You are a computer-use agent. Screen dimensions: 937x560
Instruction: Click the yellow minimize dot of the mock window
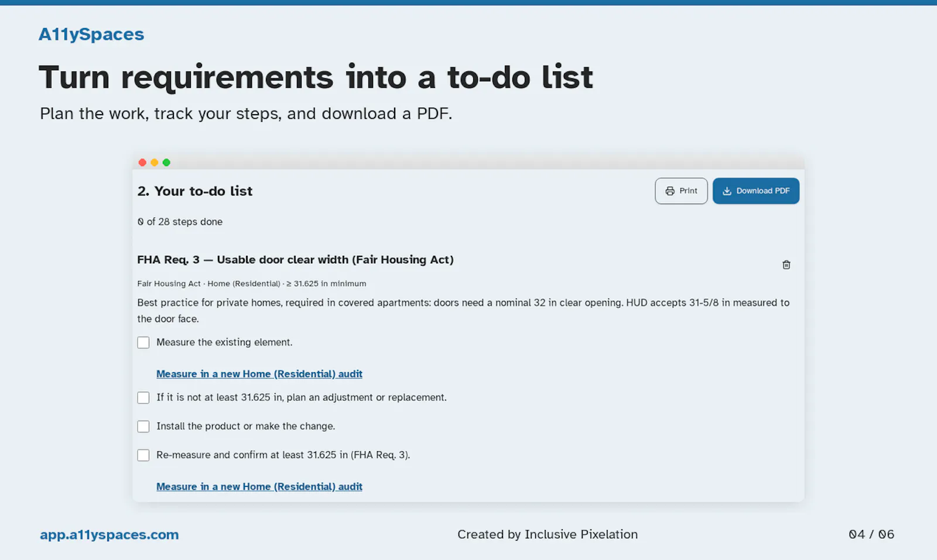pyautogui.click(x=155, y=163)
